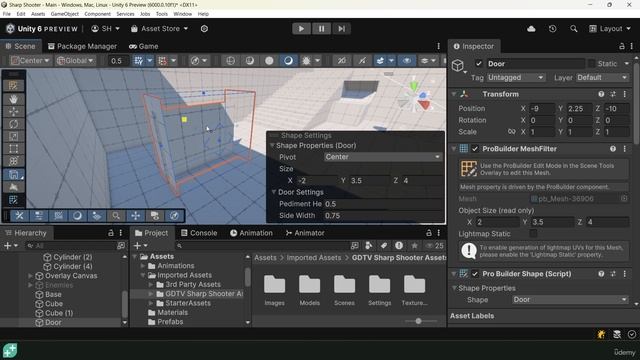Open the Pivot Center dropdown in Shape Settings
The height and width of the screenshot is (360, 640).
coord(383,157)
